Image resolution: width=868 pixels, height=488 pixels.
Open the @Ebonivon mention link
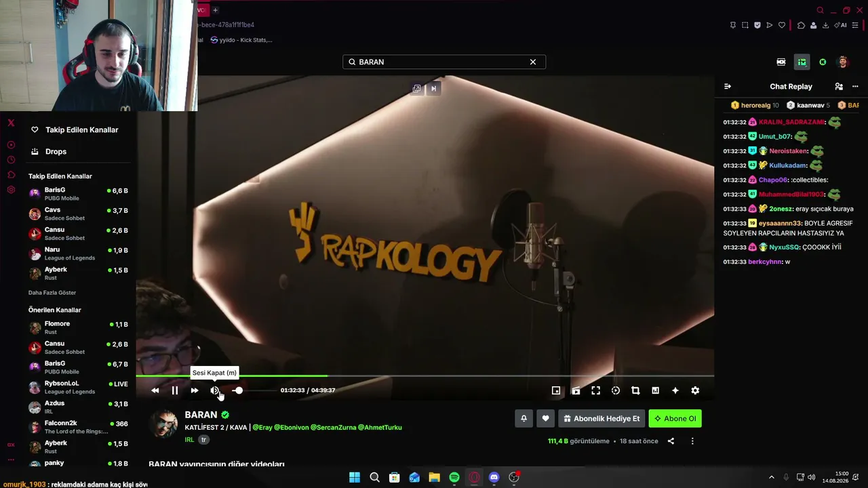click(291, 428)
